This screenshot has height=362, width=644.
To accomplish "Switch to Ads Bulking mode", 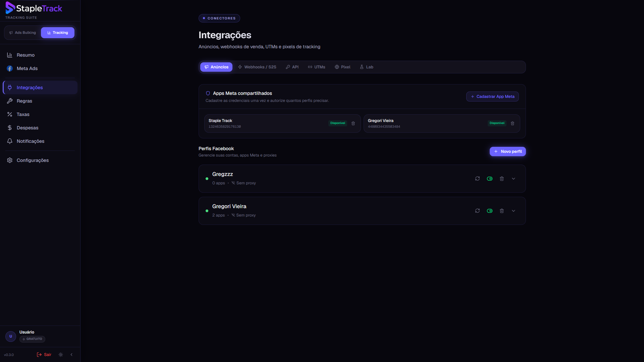I will (23, 33).
